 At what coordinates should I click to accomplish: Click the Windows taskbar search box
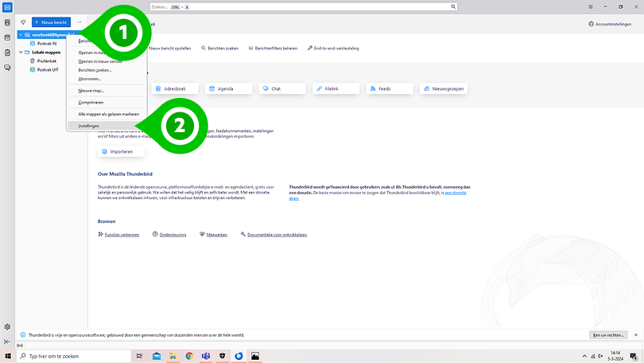[74, 356]
